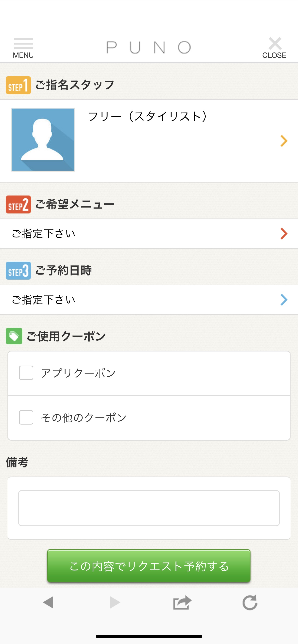Check the その他のクーポン checkbox
Viewport: 298px width, 644px height.
tap(26, 417)
